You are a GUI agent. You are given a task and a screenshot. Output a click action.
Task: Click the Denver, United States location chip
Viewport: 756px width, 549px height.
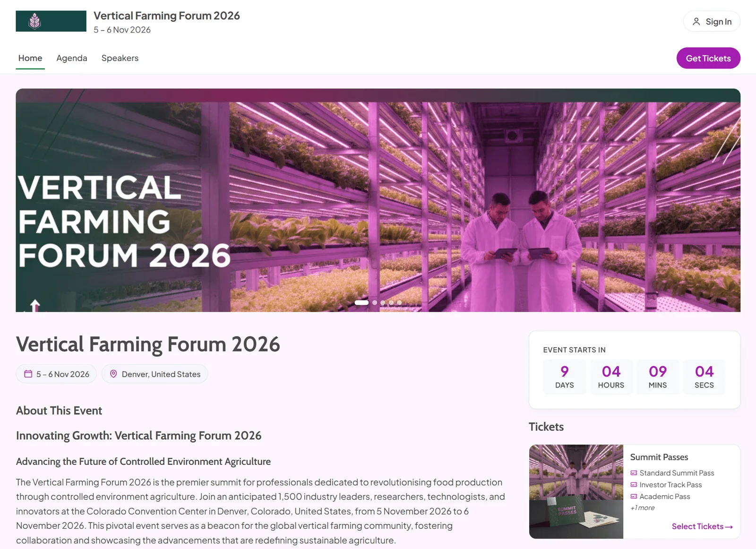tap(155, 374)
